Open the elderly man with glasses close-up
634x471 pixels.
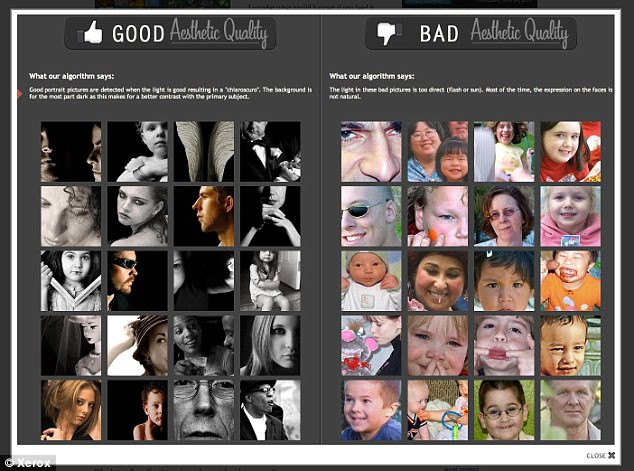point(204,410)
